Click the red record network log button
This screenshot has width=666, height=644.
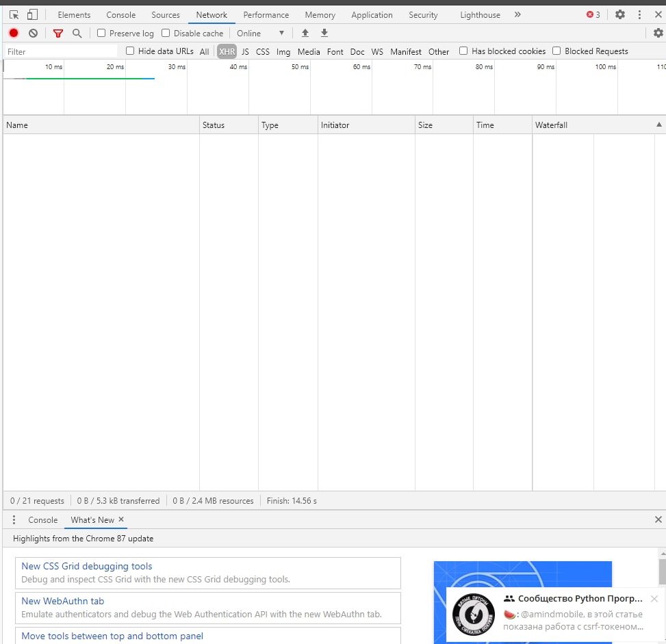click(14, 33)
